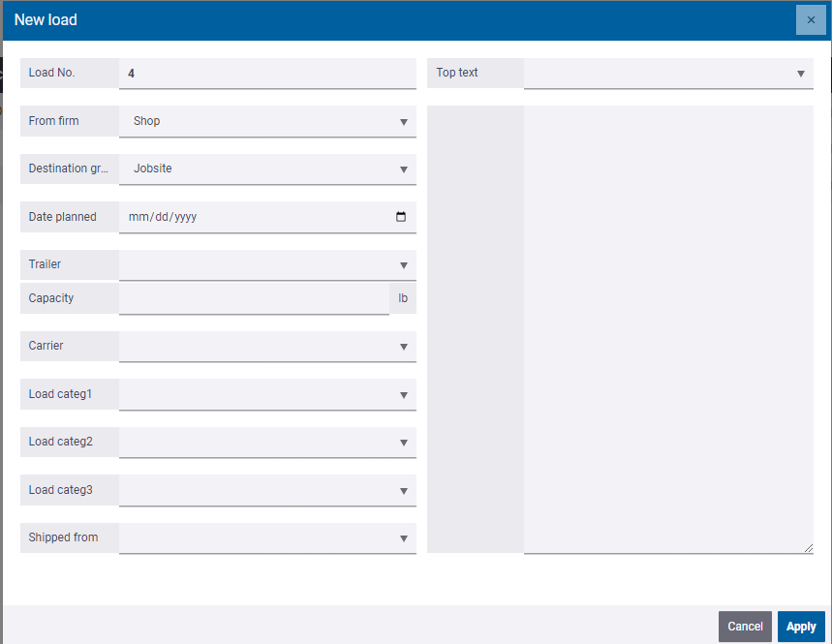Click the Trailer label
The height and width of the screenshot is (644, 832).
[45, 264]
